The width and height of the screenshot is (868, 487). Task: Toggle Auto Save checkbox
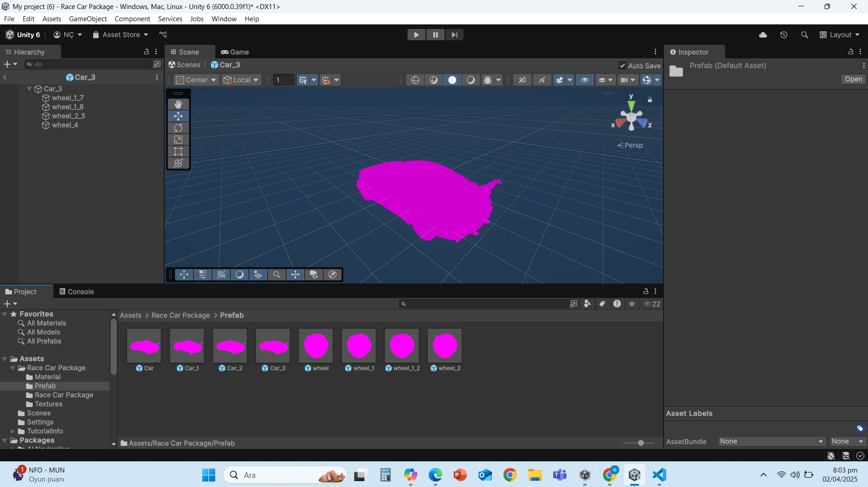[622, 66]
